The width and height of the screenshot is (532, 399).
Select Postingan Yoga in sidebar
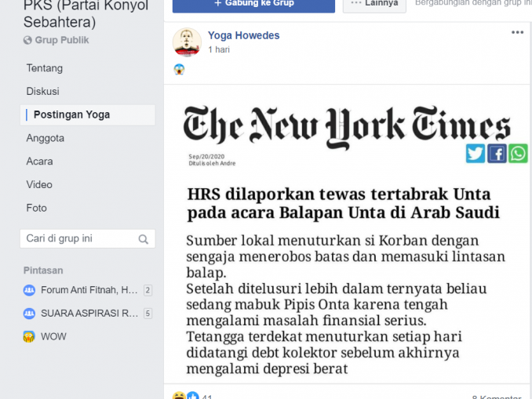pyautogui.click(x=88, y=115)
